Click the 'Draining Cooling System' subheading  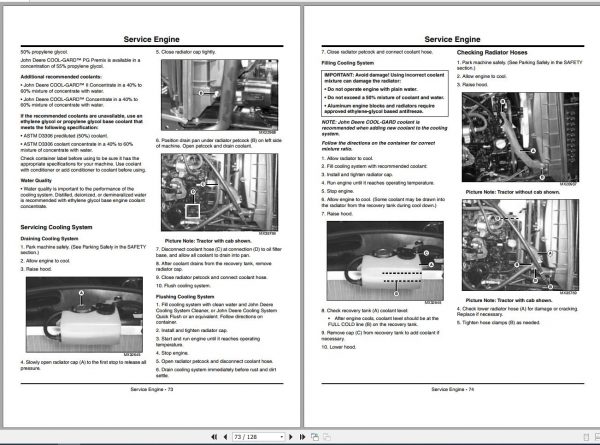[x=49, y=239]
